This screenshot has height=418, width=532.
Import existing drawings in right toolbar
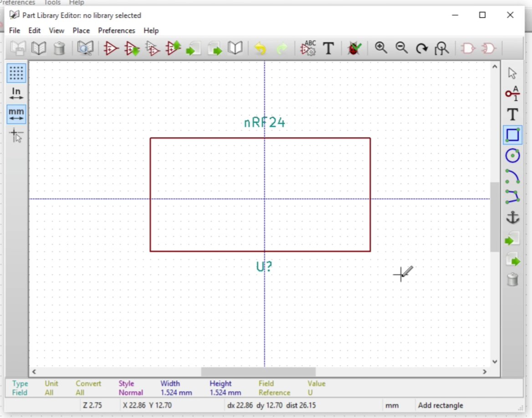512,239
